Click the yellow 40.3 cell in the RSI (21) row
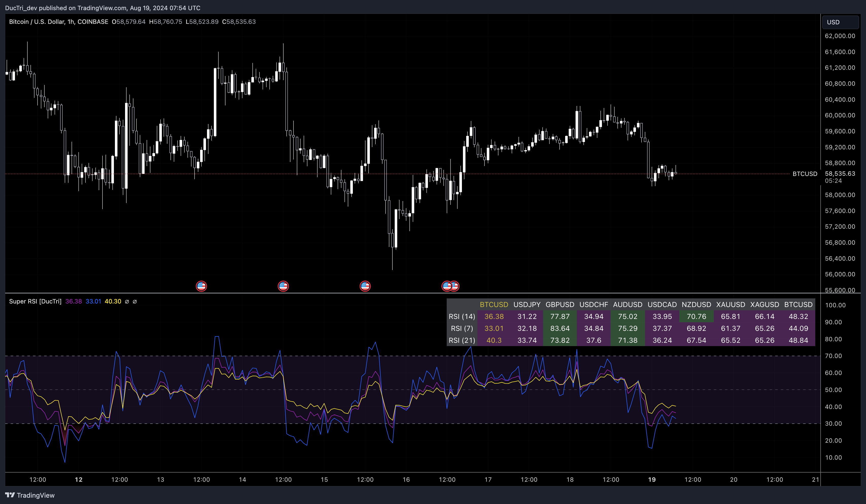 pyautogui.click(x=494, y=340)
